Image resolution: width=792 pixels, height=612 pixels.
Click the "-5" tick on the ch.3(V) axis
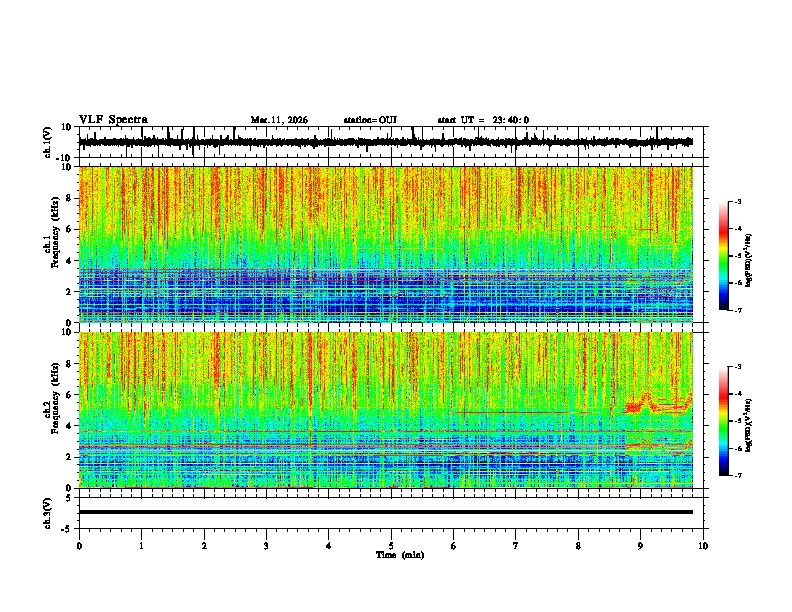68,529
